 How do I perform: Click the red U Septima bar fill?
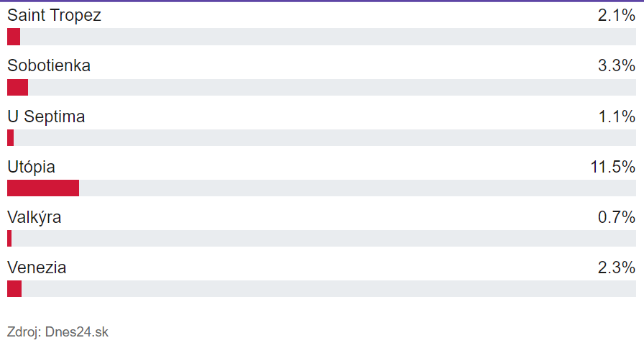tap(10, 138)
